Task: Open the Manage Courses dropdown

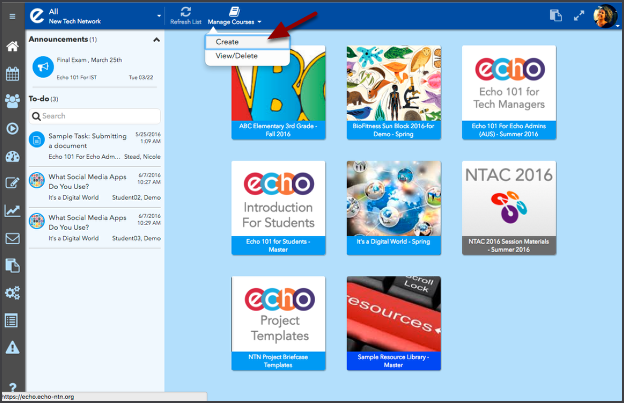Action: pos(234,16)
